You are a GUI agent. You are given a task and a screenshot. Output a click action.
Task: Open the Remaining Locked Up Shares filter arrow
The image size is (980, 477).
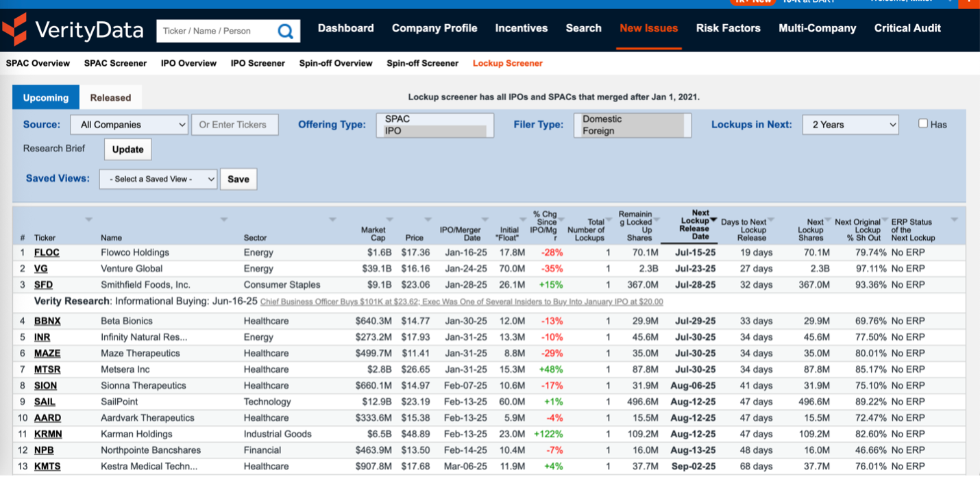pyautogui.click(x=656, y=219)
